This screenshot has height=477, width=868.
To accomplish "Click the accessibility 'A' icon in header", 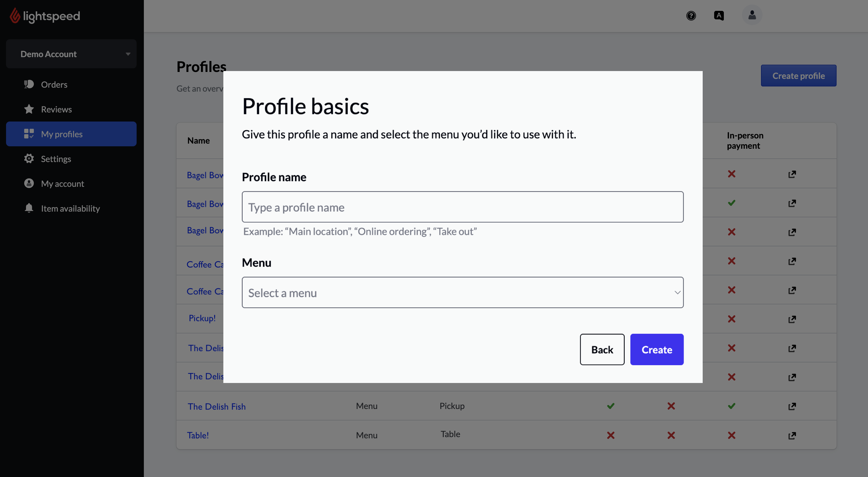I will click(719, 15).
